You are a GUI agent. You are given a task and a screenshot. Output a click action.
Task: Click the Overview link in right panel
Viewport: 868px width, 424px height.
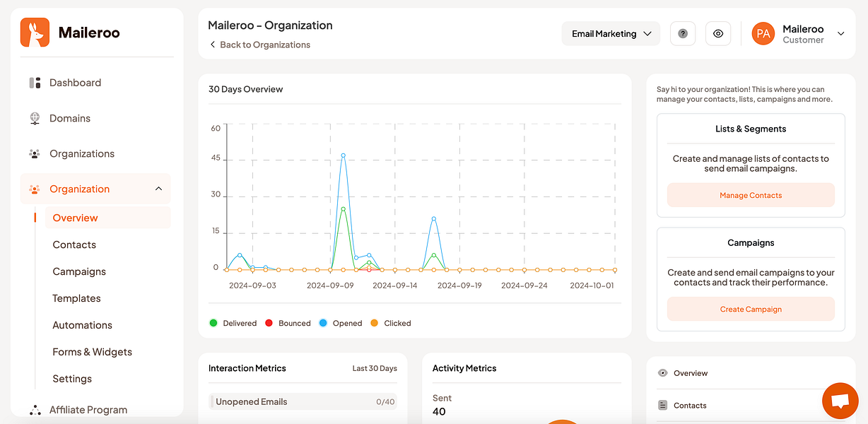coord(691,373)
